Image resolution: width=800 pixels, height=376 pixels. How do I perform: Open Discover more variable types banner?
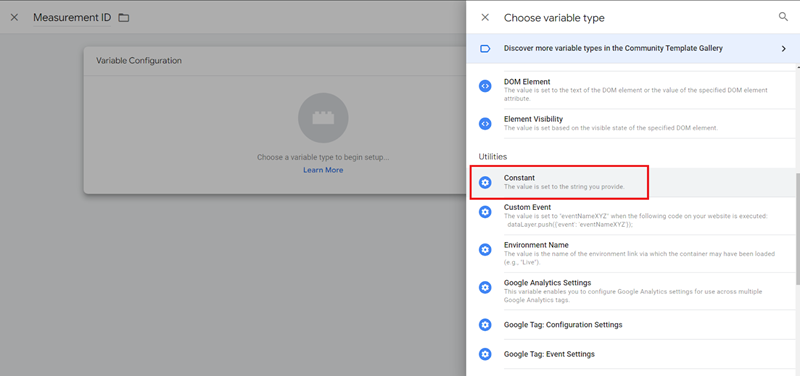[633, 48]
